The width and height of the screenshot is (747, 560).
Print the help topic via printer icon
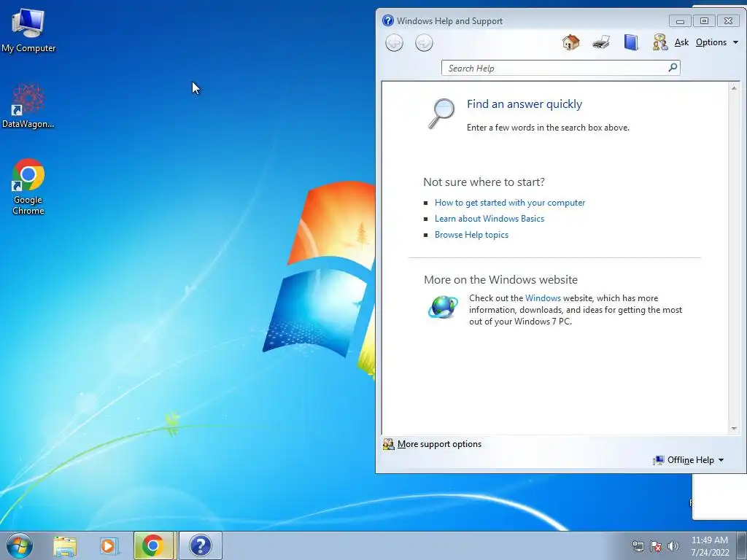[601, 42]
